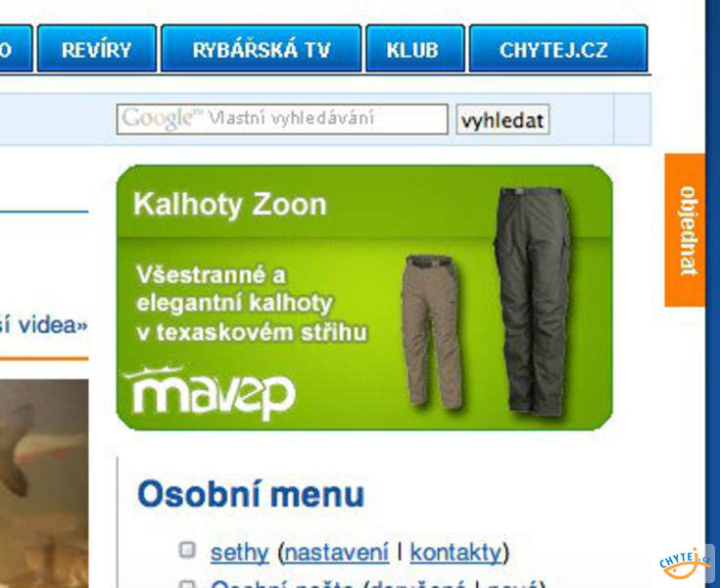Click the Kalhoty Zoon banner title

pos(229,204)
